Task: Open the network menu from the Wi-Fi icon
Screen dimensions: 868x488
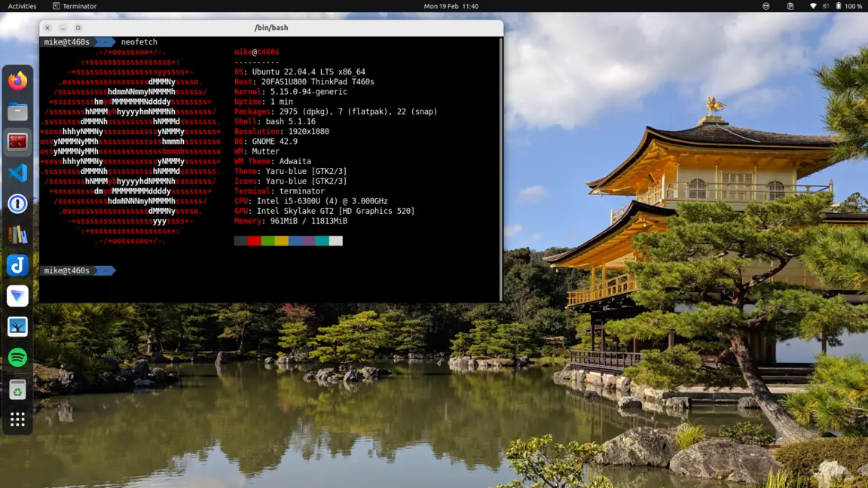Action: point(811,5)
